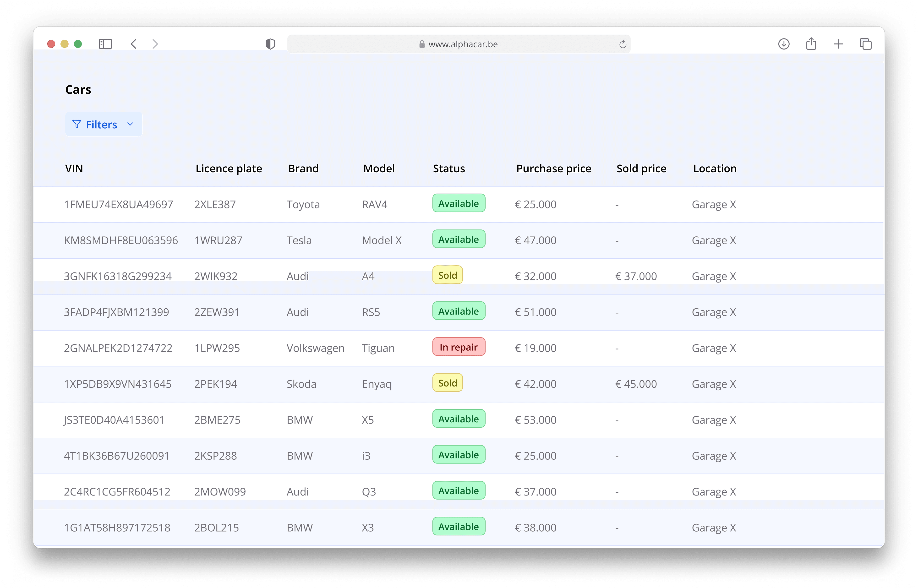Show the tab overview icon
Image resolution: width=918 pixels, height=588 pixels.
point(866,44)
